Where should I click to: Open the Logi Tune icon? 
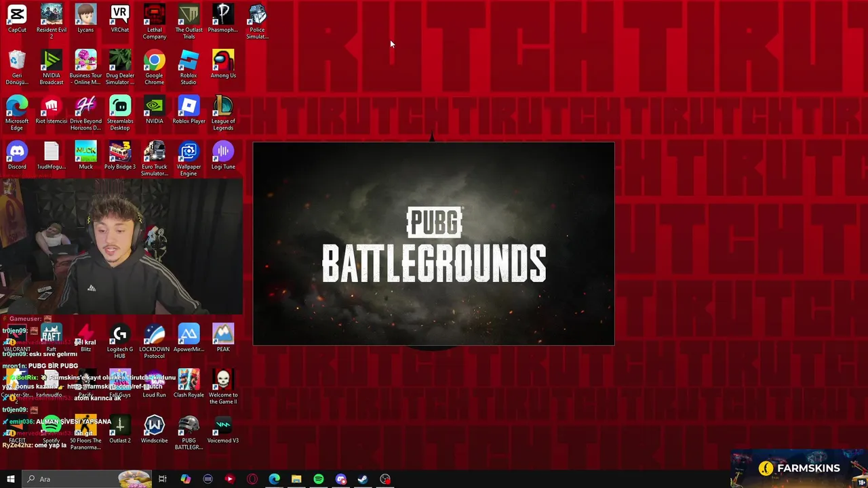[222, 155]
